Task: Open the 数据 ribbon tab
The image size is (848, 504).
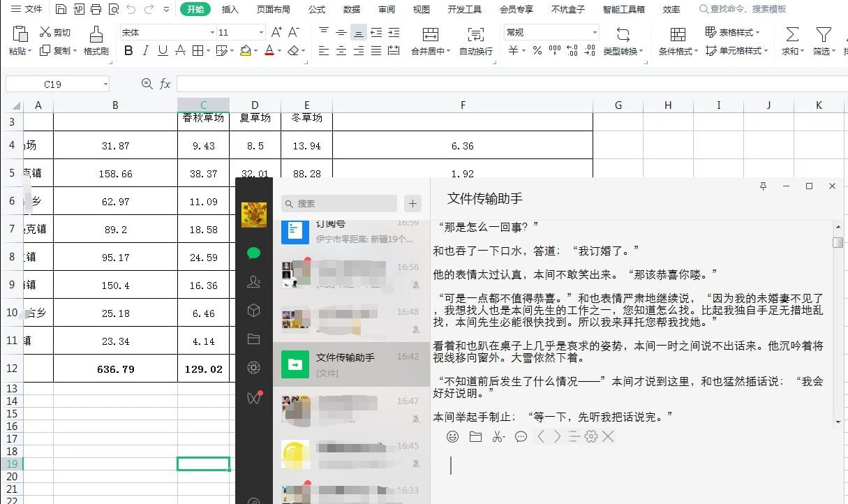Action: click(352, 10)
